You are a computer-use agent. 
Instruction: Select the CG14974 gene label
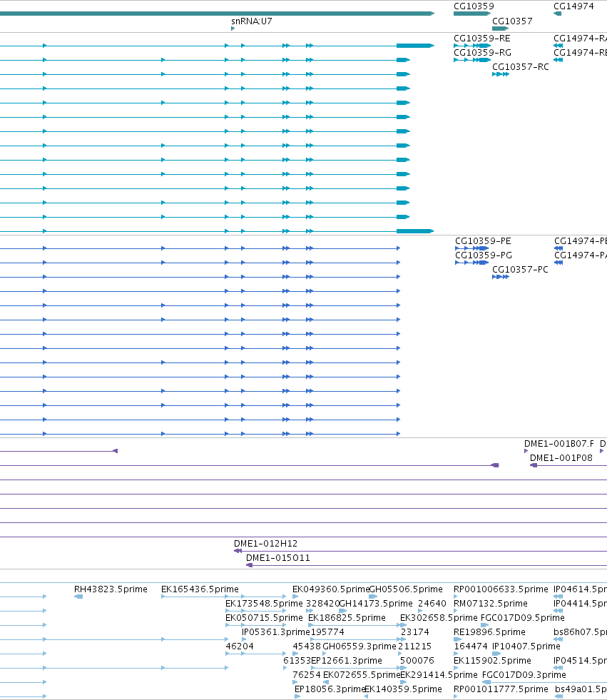[x=573, y=6]
